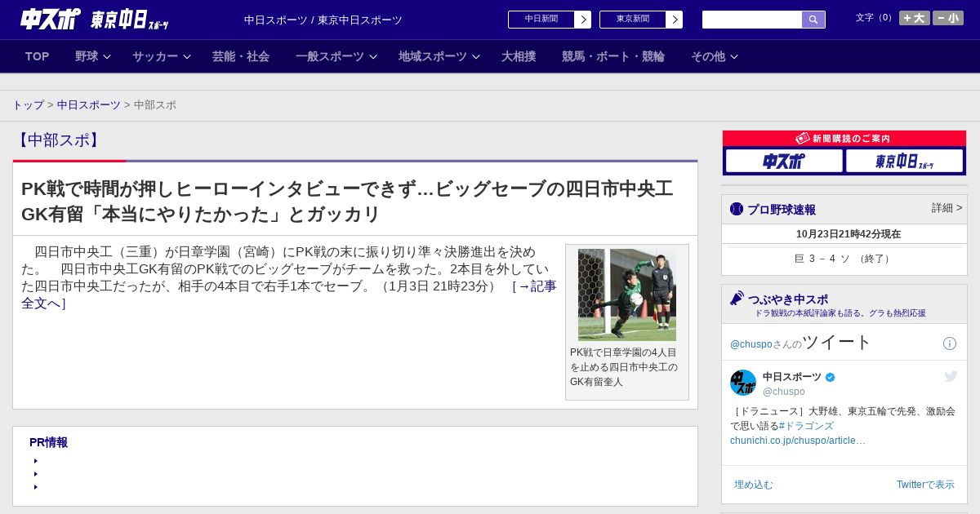Open chunichi.co.jp/chuspo/article link in tweet
Viewport: 980px width, 514px height.
point(798,441)
